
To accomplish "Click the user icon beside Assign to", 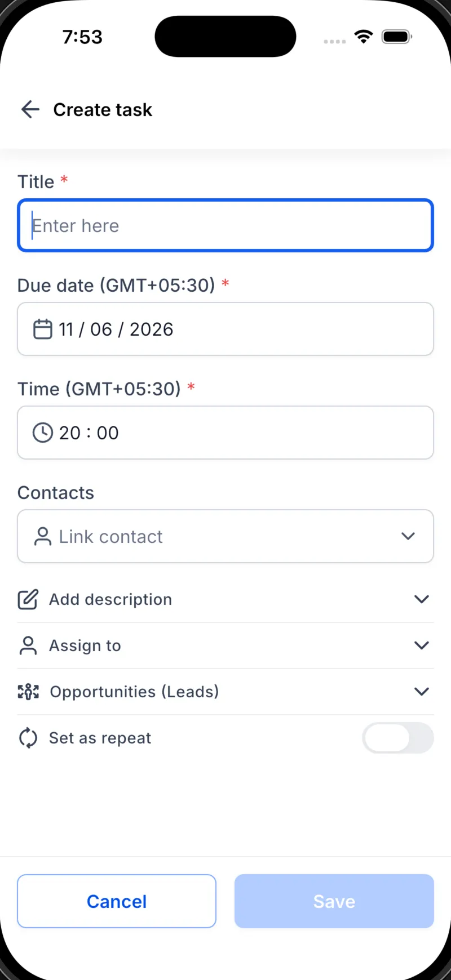I will (28, 645).
